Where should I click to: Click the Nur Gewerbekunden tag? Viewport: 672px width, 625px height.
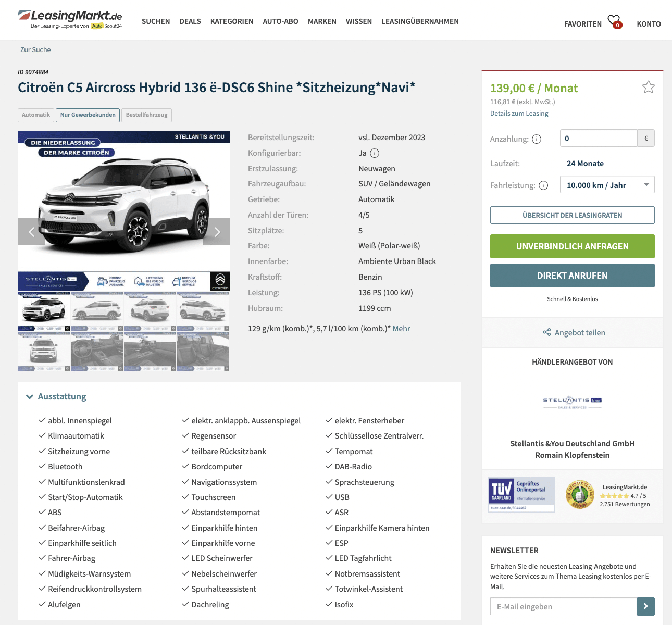(88, 115)
